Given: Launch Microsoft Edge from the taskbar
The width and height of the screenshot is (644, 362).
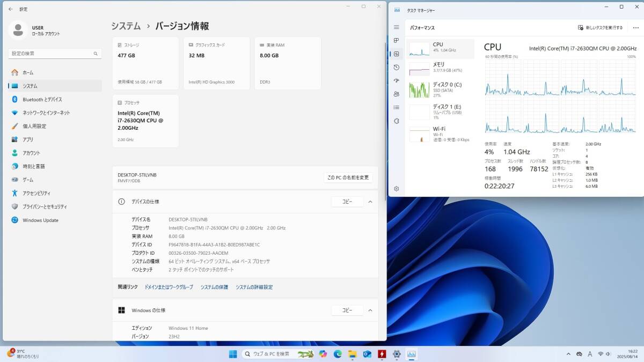Looking at the screenshot, I should coord(338,354).
